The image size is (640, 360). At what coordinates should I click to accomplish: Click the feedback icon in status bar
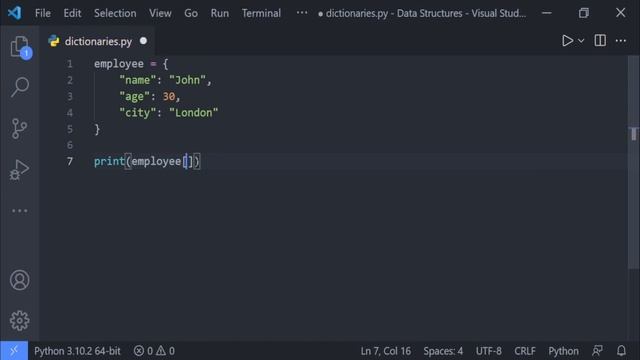tap(598, 351)
